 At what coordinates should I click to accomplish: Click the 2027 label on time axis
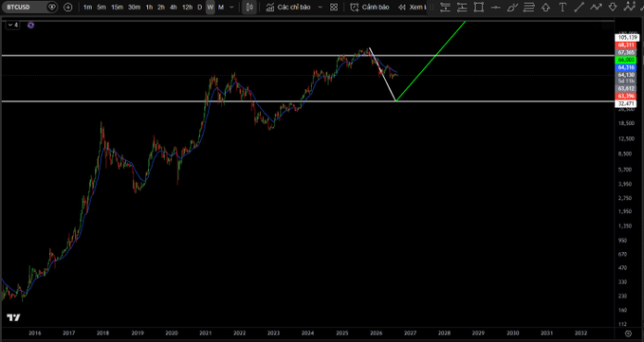[410, 333]
